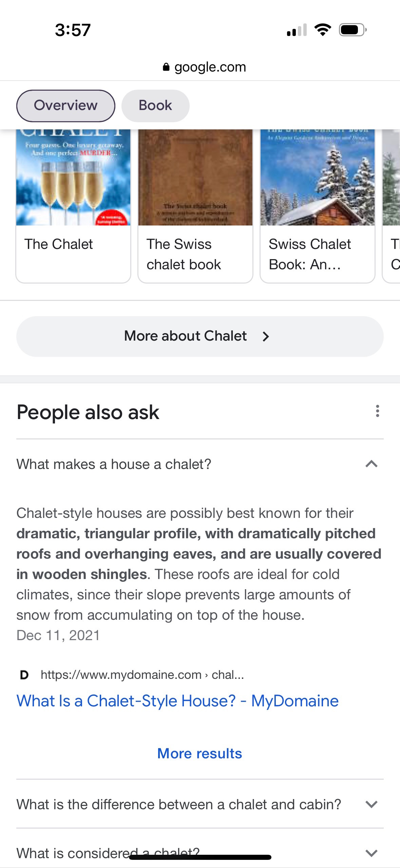Tap the three-dot menu beside People also ask
The image size is (400, 868).
coord(377,411)
